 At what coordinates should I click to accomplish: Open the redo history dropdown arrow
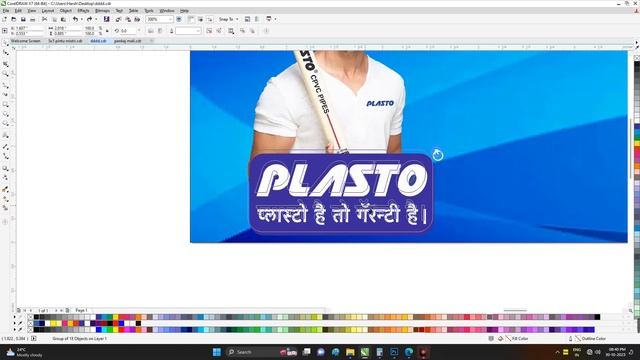coord(96,19)
